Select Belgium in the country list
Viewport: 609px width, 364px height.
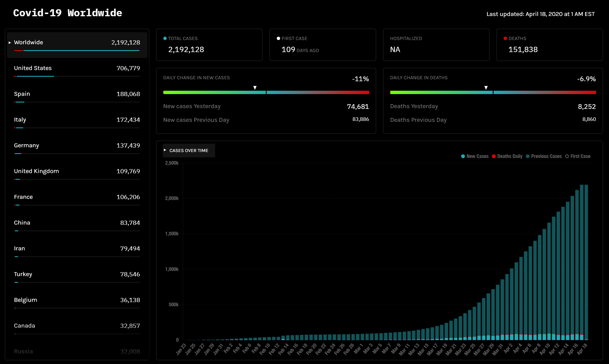tap(77, 303)
